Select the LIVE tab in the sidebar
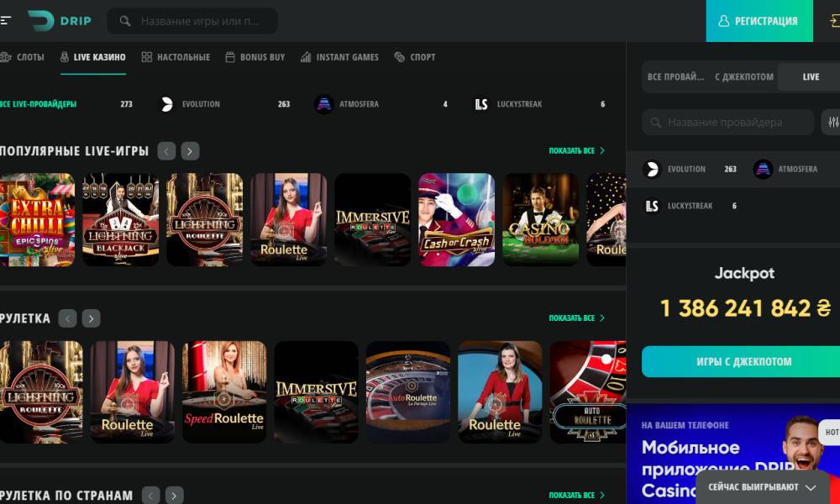The image size is (840, 504). (x=811, y=76)
